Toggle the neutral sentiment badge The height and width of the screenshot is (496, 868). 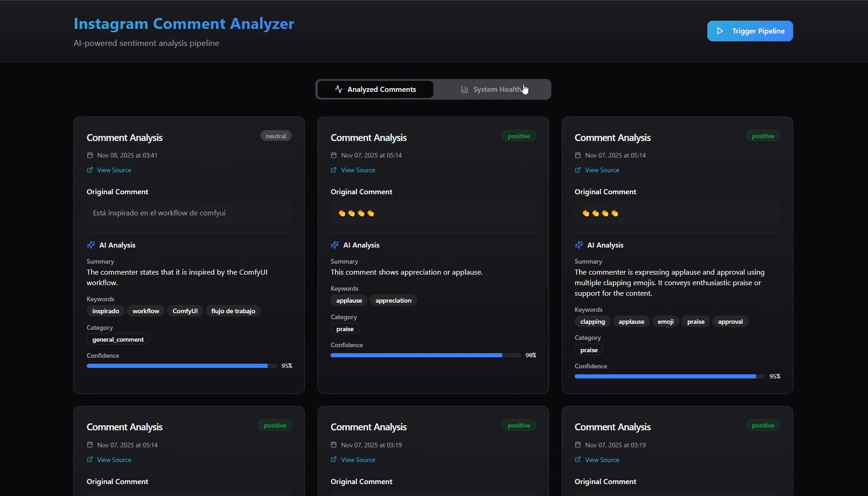(276, 135)
